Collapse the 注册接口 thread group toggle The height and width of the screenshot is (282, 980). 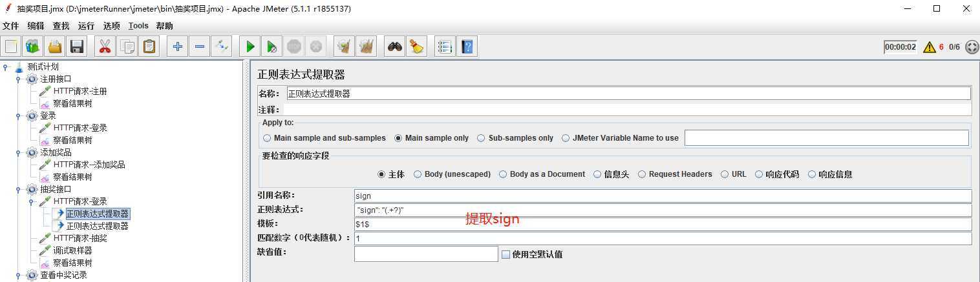[18, 79]
